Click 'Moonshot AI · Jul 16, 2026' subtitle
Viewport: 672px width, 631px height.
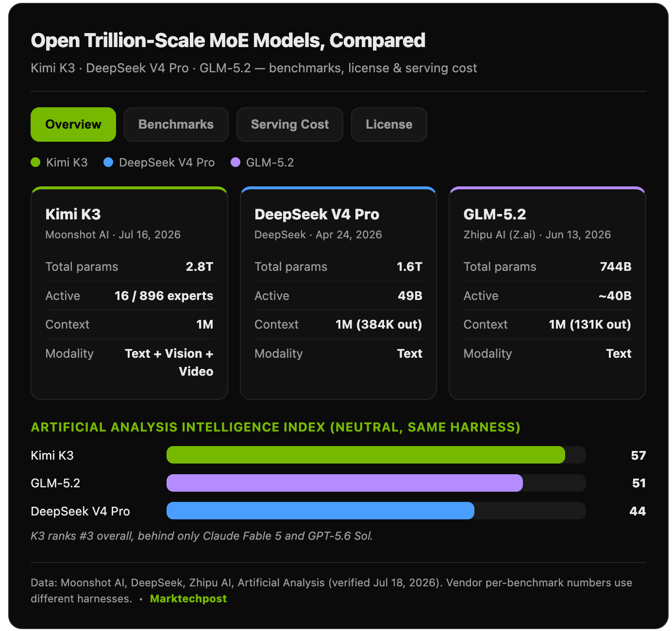[x=113, y=234]
